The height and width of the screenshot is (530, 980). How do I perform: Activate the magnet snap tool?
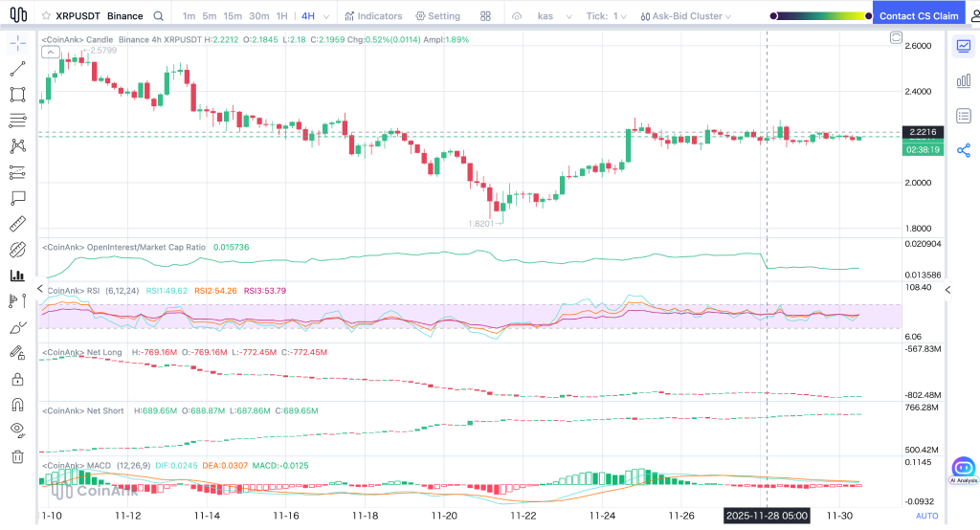(17, 405)
